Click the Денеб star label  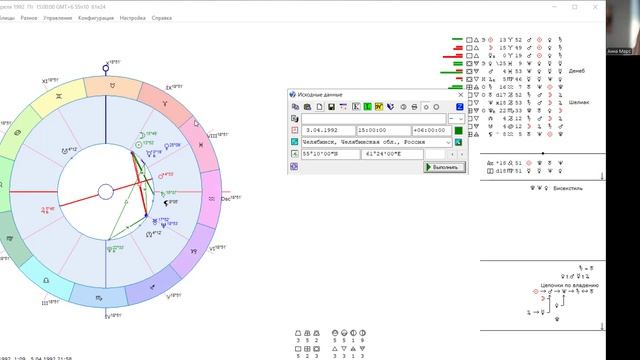[x=576, y=71]
